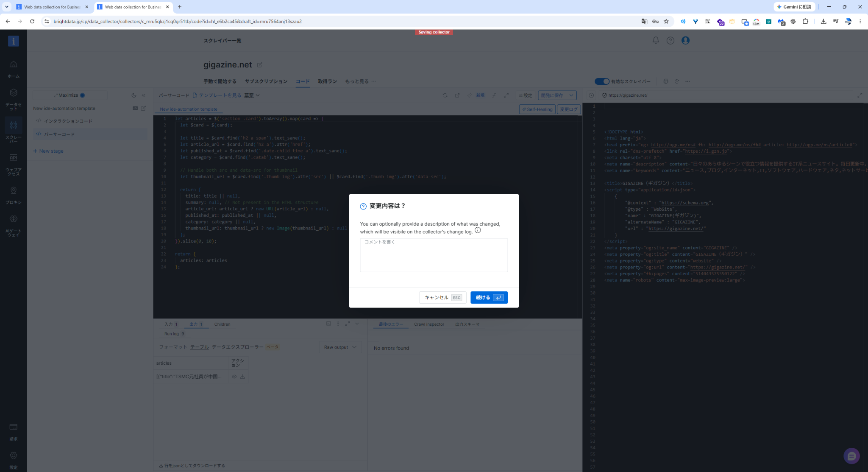
Task: Expand the HTML preview panel fullscreen
Action: click(x=860, y=95)
